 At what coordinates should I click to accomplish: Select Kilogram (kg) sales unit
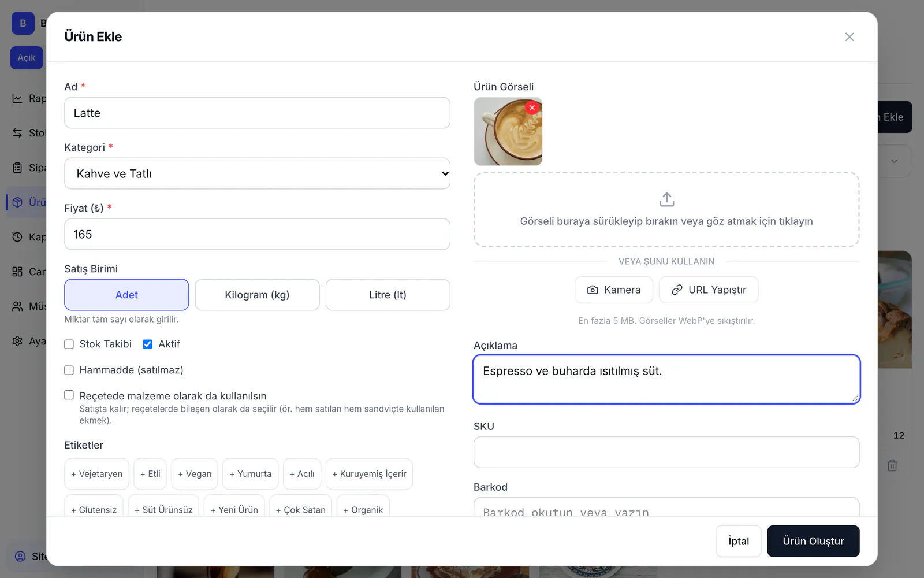coord(257,295)
